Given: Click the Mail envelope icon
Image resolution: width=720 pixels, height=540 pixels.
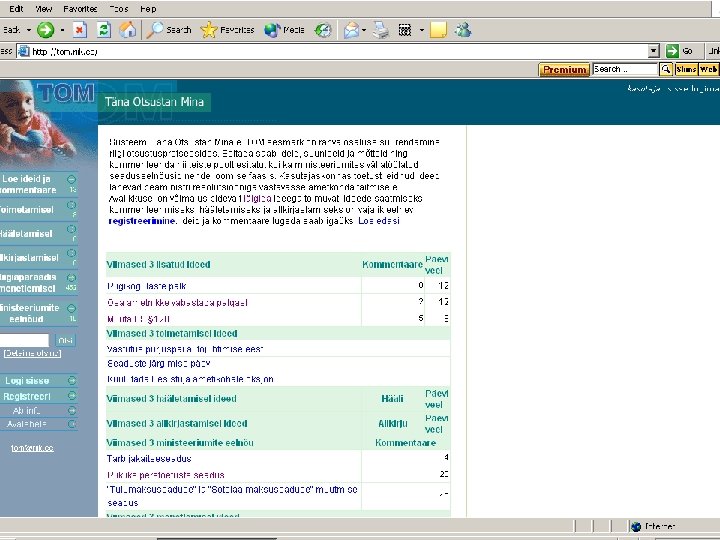Looking at the screenshot, I should point(351,30).
